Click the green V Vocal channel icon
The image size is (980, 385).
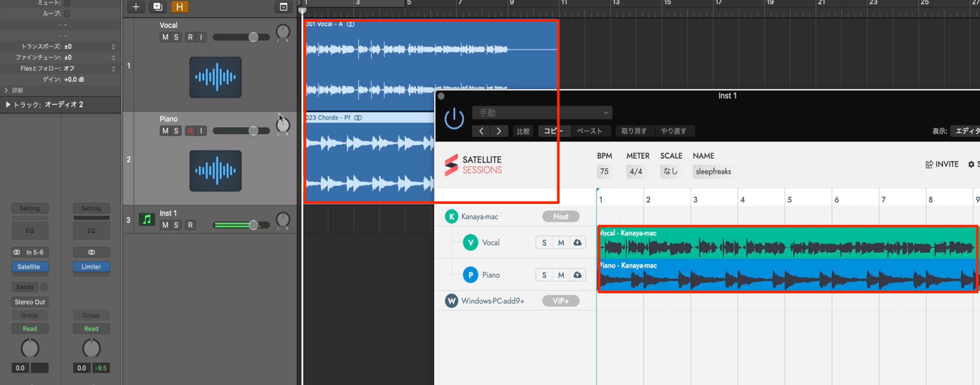point(470,243)
